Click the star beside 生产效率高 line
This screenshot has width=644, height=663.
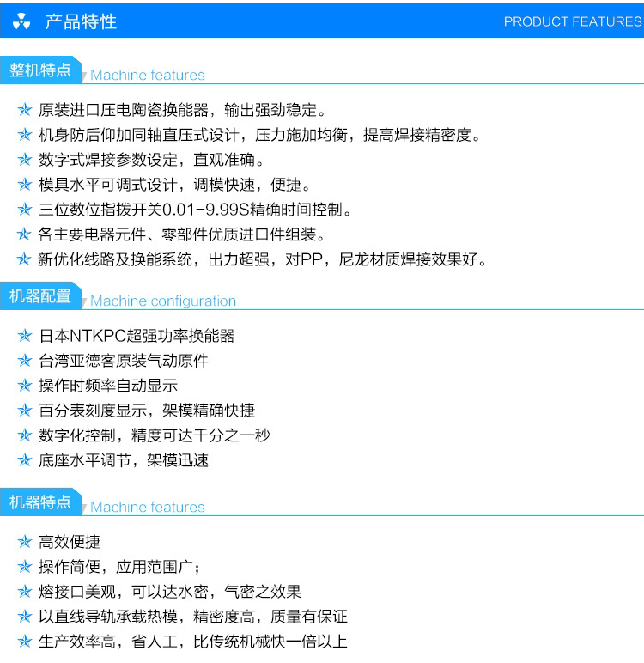coord(25,642)
